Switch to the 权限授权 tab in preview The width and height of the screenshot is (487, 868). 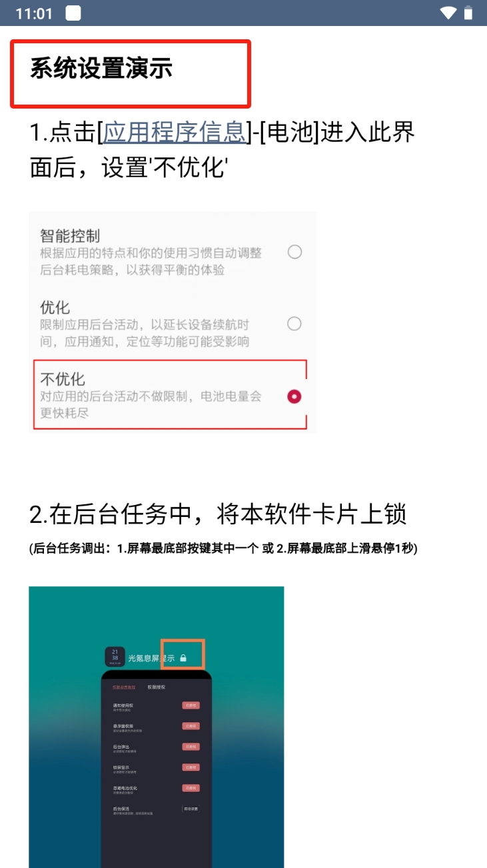(157, 687)
